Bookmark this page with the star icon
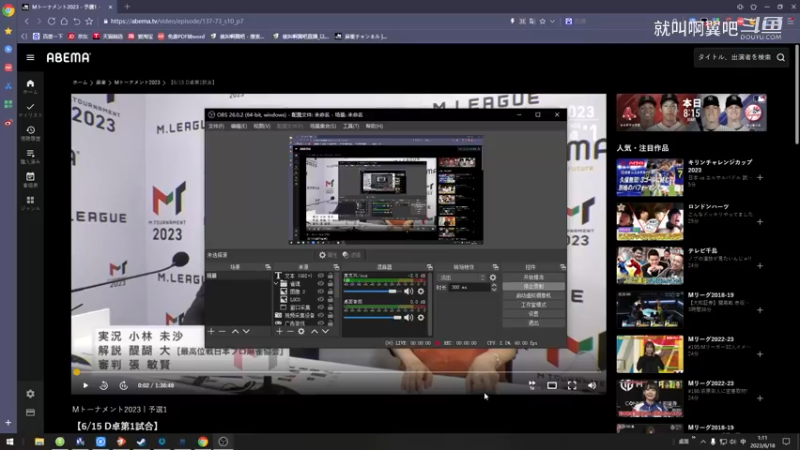This screenshot has width=800, height=450. coord(89,21)
